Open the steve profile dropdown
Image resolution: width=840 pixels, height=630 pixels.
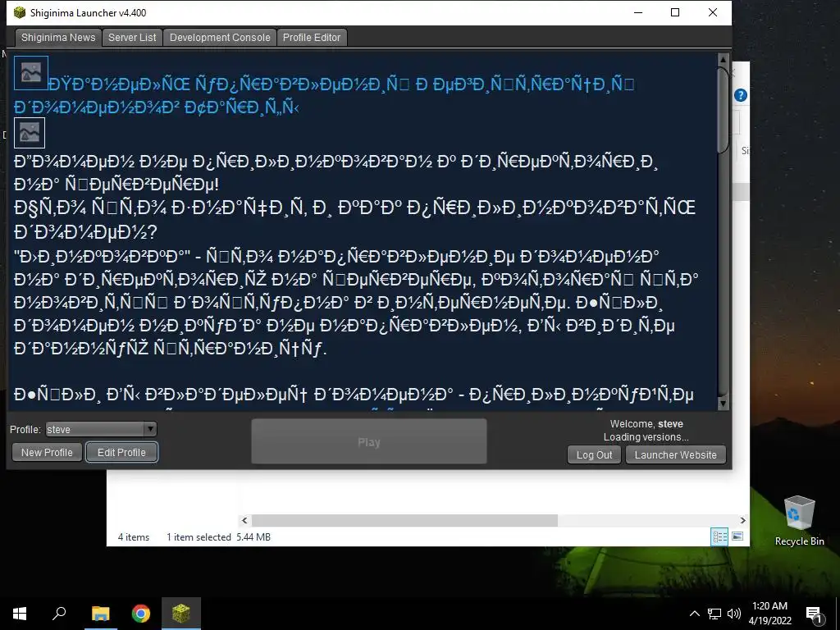click(101, 429)
